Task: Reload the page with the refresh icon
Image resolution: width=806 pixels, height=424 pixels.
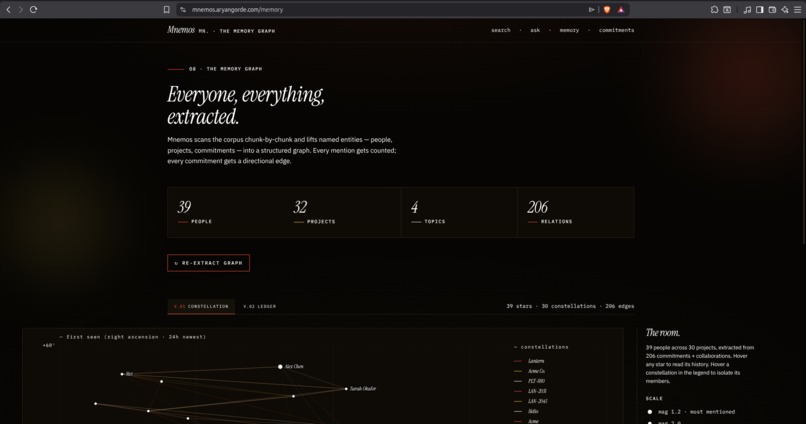Action: pos(33,9)
